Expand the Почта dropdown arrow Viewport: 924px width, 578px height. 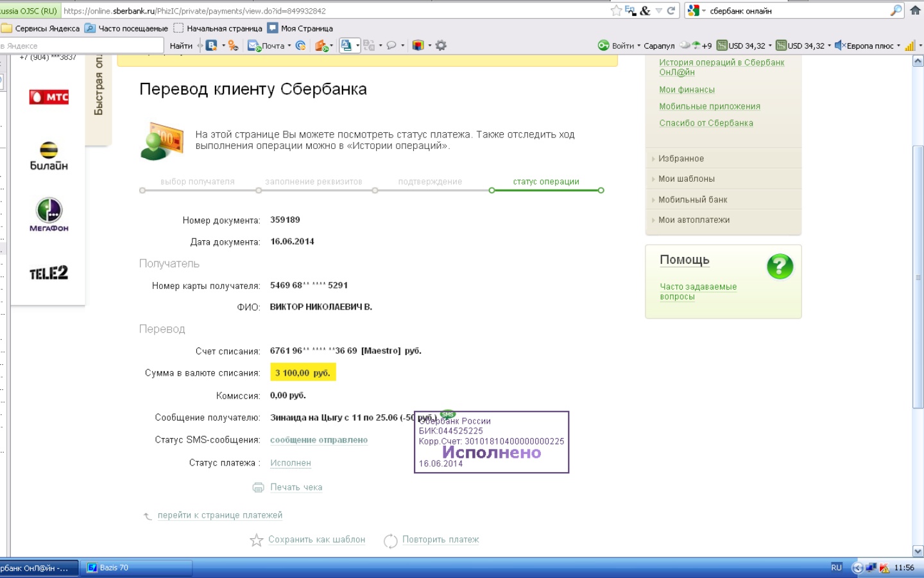[289, 46]
